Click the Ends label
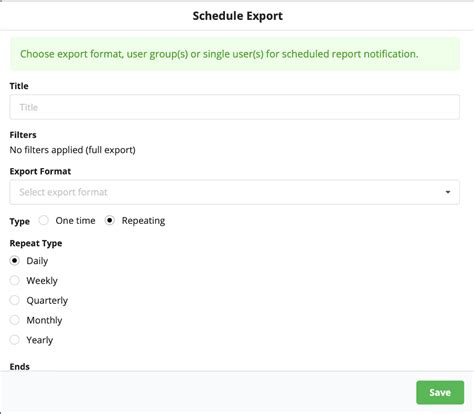 click(19, 367)
